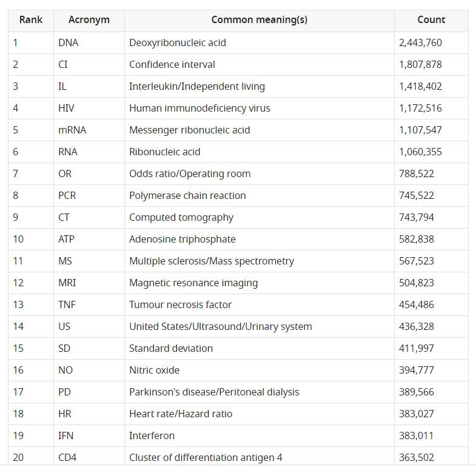Select the mRNA acronym cell

[x=89, y=130]
